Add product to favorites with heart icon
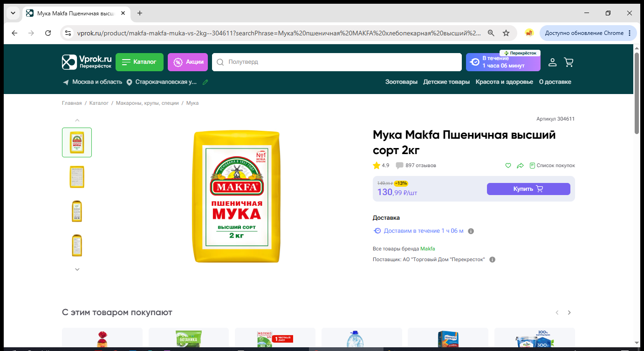This screenshot has height=351, width=644. pyautogui.click(x=508, y=165)
